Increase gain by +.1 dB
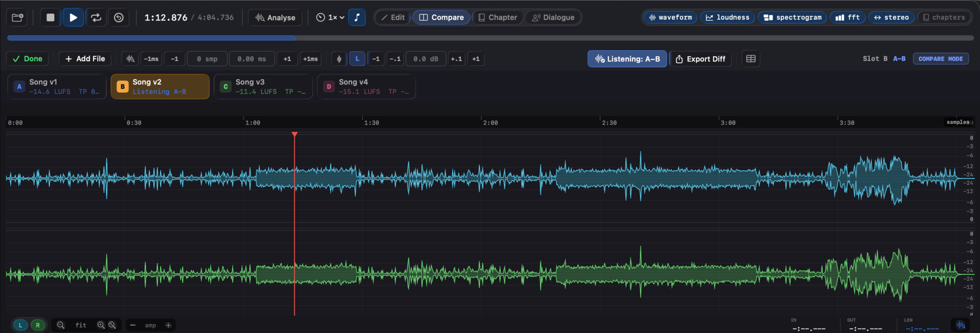Viewport: 980px width, 333px height. (x=456, y=59)
